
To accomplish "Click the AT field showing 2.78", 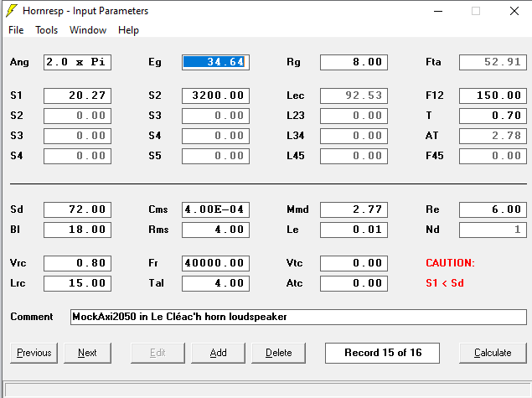I will pyautogui.click(x=493, y=136).
